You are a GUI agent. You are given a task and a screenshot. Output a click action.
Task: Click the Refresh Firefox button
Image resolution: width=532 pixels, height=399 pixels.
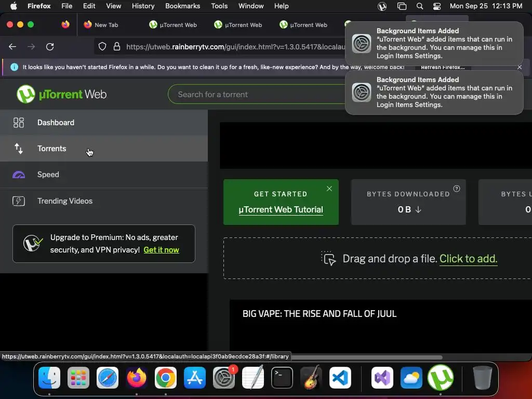coord(443,67)
